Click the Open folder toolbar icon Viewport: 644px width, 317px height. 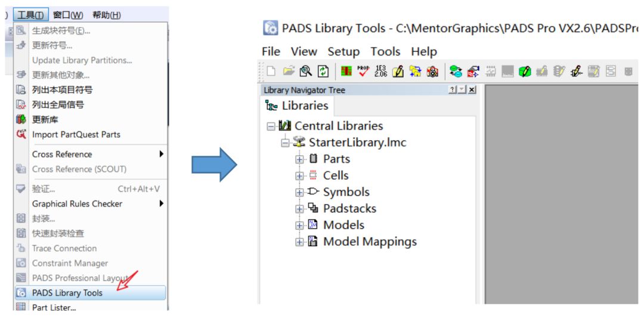(289, 72)
